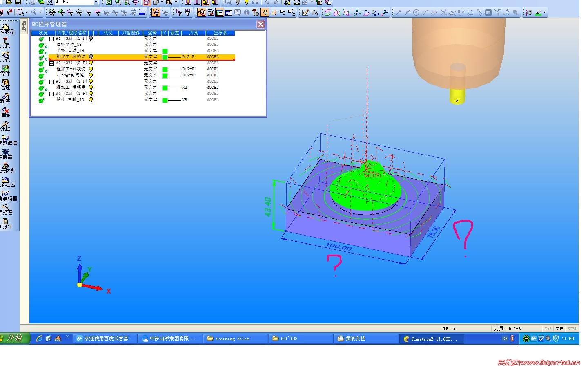Switch to 我的文档 taskbar window
Screen dimensions: 588x368
pyautogui.click(x=366, y=339)
